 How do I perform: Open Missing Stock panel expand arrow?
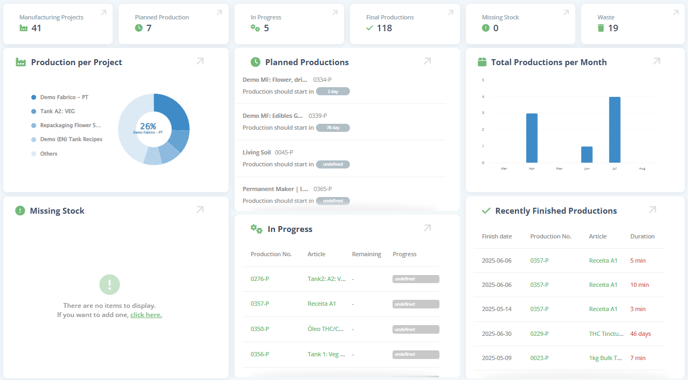200,210
